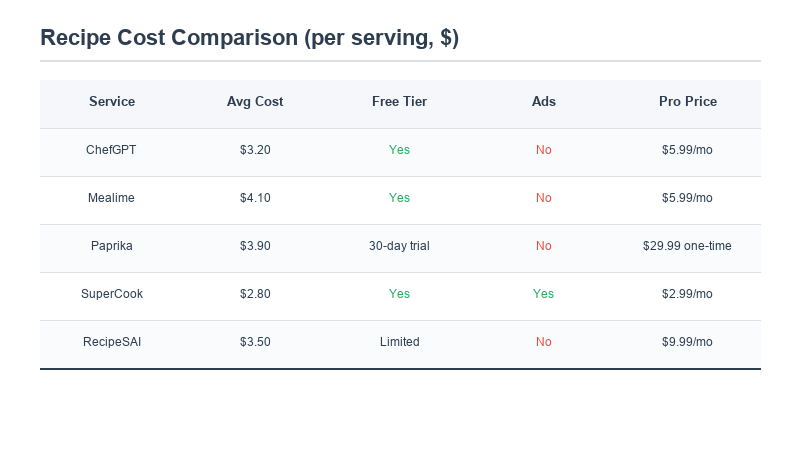
Task: Click the '30-day trial' cell
Action: point(399,246)
